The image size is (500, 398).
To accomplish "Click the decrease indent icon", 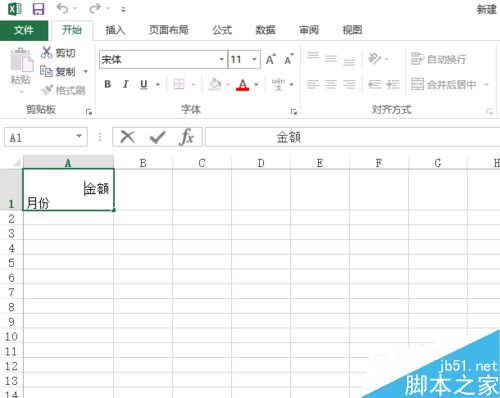I will coord(374,84).
